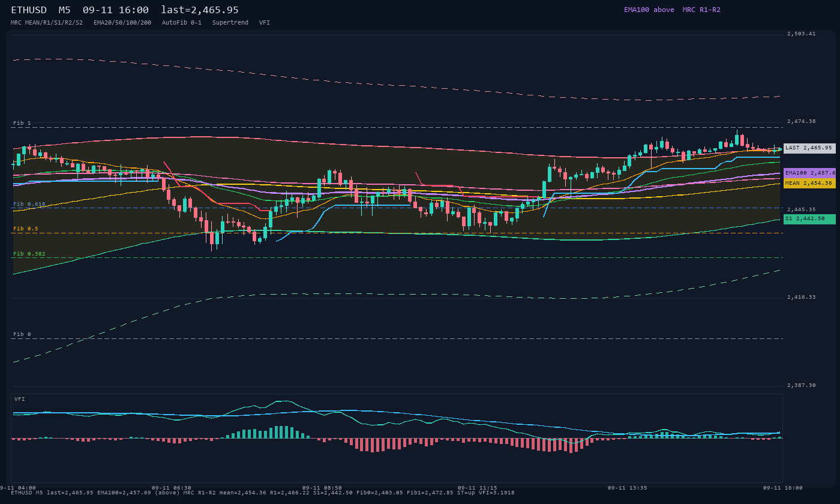Click last=2,465.95 in the chart title

pyautogui.click(x=200, y=10)
